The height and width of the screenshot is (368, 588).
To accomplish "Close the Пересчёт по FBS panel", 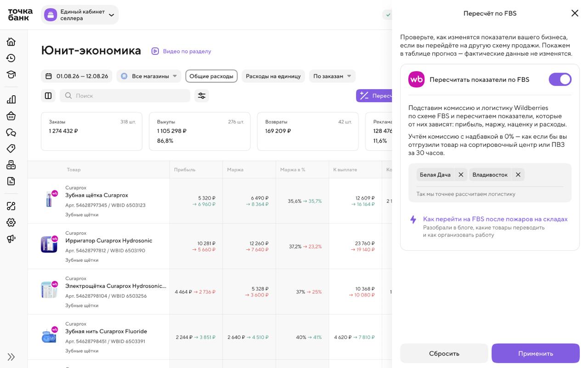I will (x=575, y=13).
